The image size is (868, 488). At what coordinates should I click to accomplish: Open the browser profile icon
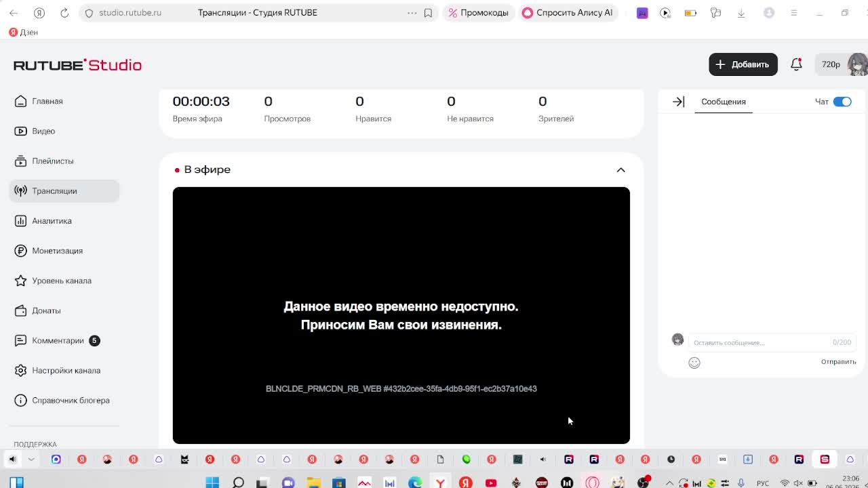pos(769,13)
